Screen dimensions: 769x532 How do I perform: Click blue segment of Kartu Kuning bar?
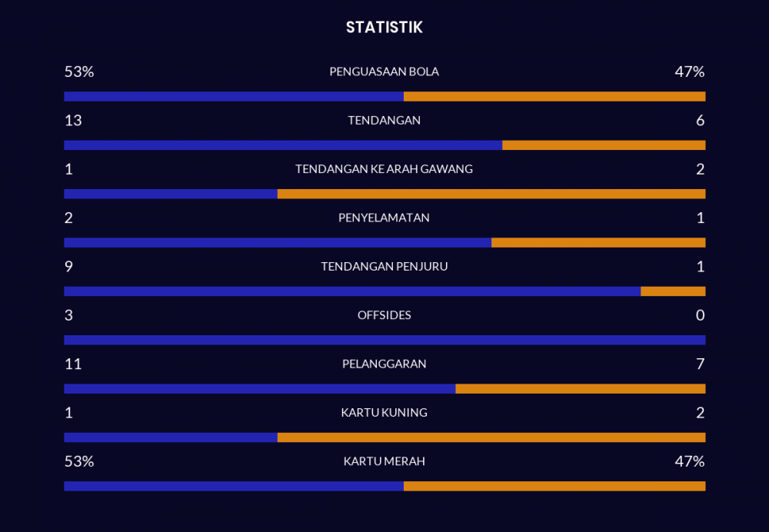(171, 437)
